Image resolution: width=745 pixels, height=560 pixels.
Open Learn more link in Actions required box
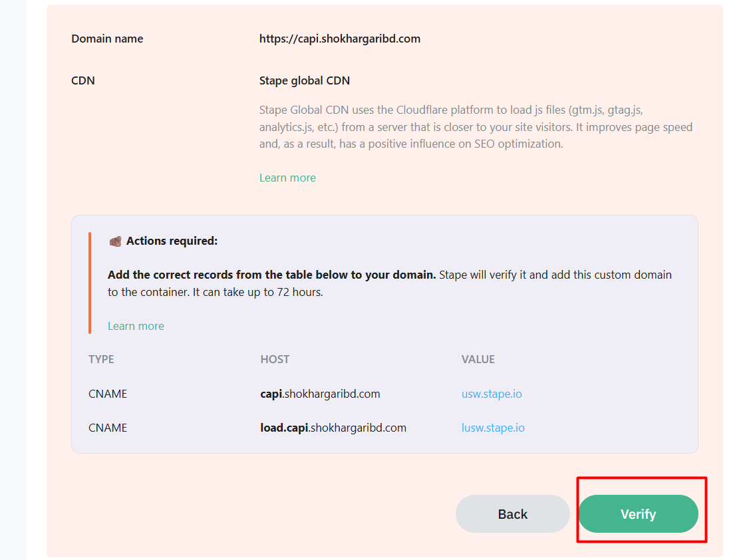(x=136, y=326)
